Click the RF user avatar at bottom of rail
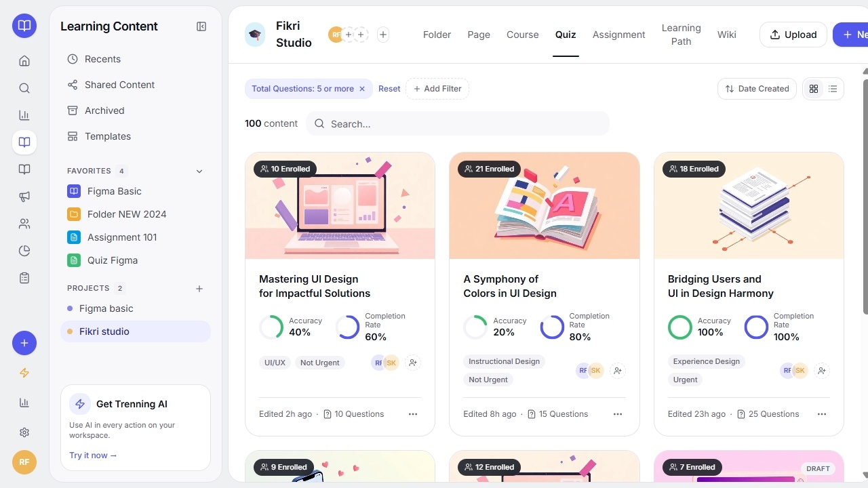 [24, 462]
